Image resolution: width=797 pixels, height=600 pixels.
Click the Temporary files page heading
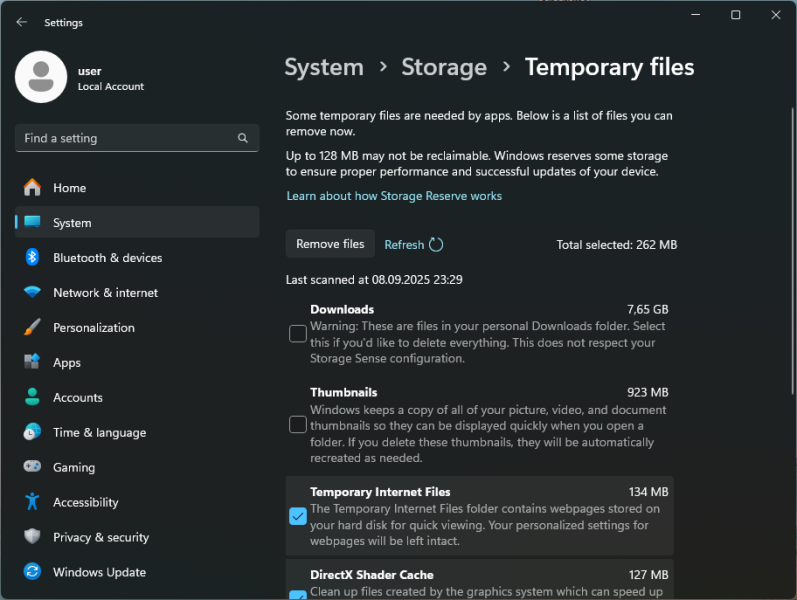pos(609,67)
